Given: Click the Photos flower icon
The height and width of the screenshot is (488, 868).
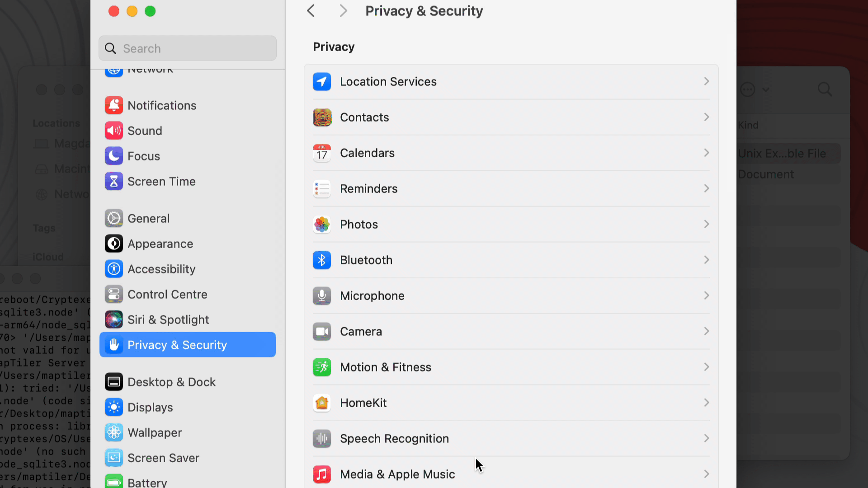Looking at the screenshot, I should (322, 225).
